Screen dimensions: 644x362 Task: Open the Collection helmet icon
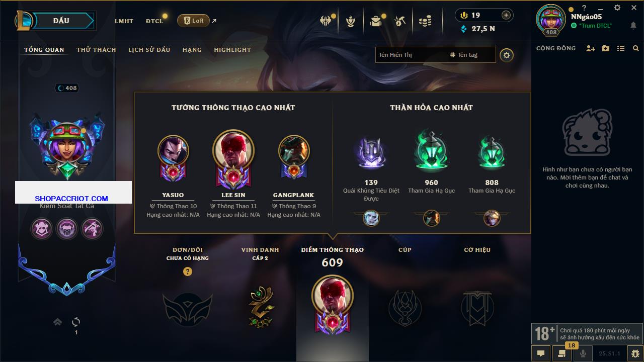(x=326, y=21)
